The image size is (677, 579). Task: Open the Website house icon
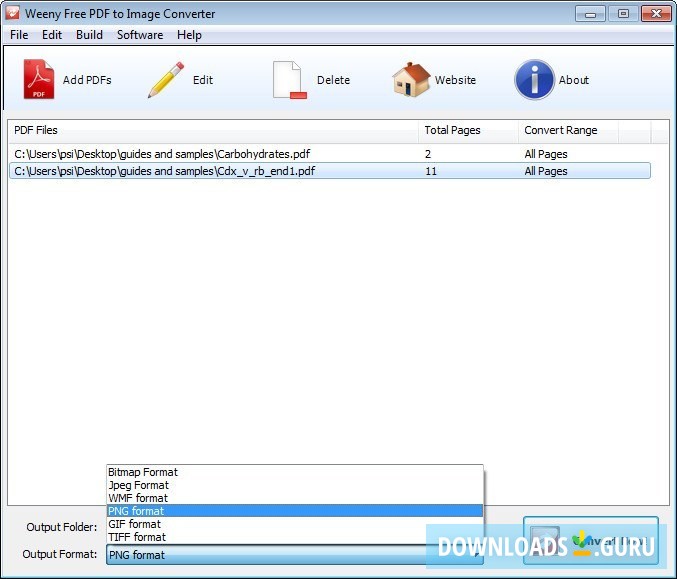[411, 79]
